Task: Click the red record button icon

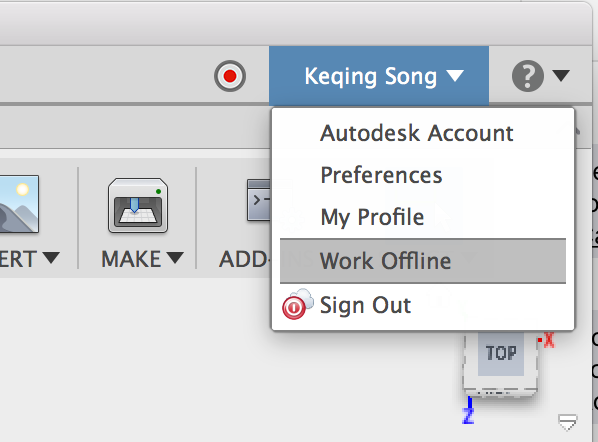Action: (230, 76)
